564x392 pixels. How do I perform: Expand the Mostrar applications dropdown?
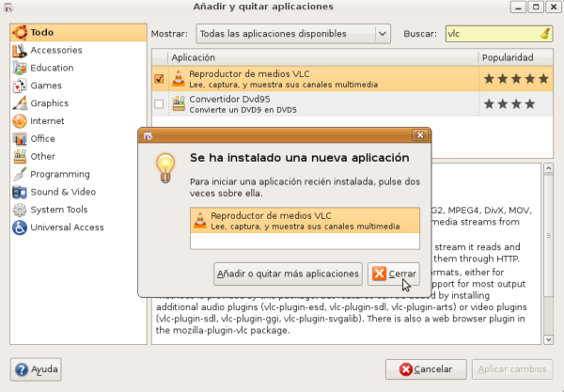click(292, 34)
